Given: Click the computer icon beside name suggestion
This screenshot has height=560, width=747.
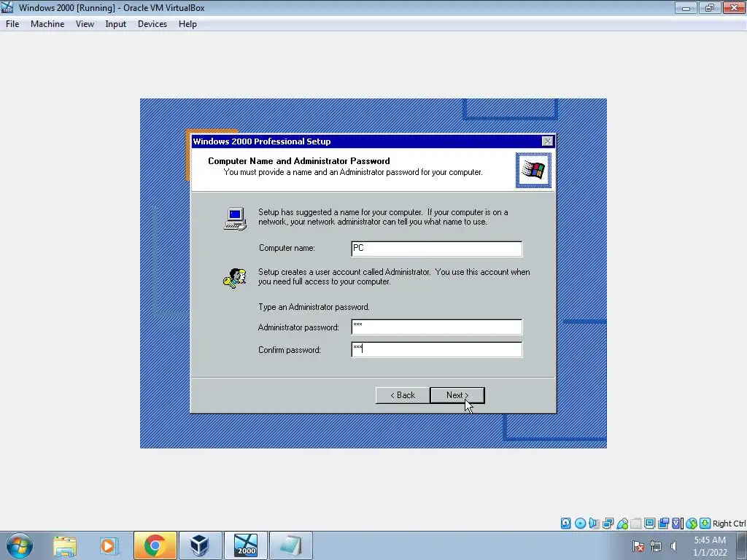Looking at the screenshot, I should click(x=235, y=219).
